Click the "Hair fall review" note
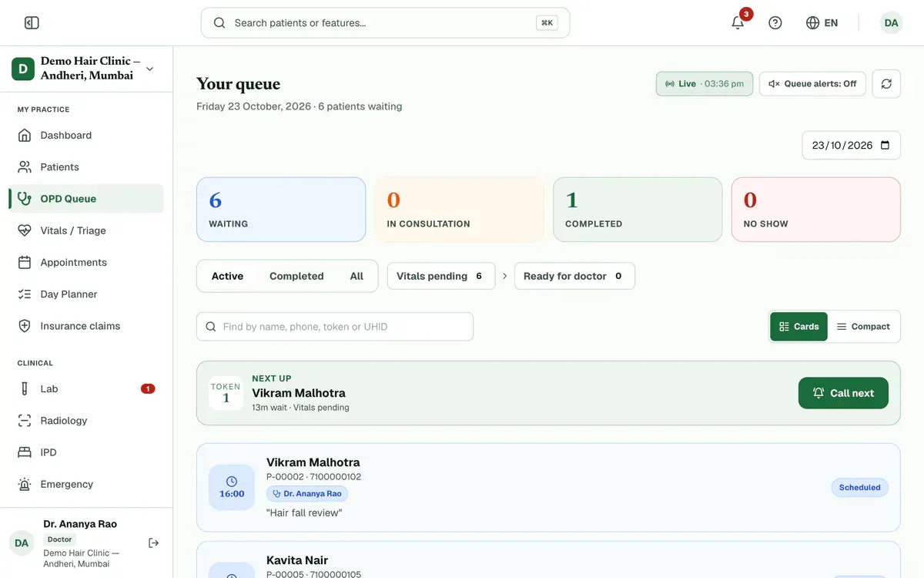This screenshot has height=578, width=924. coord(304,512)
